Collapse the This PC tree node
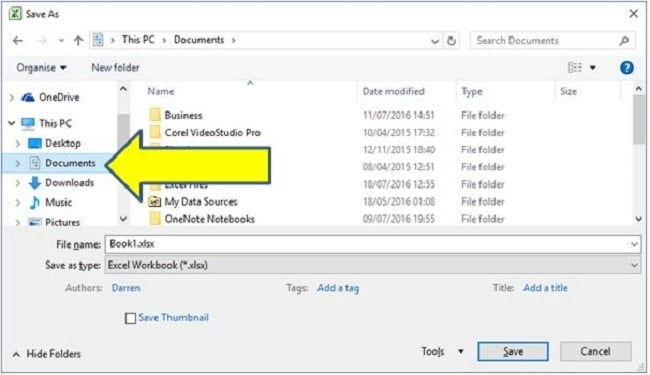Screen dimensions: 650x375 (x=12, y=123)
